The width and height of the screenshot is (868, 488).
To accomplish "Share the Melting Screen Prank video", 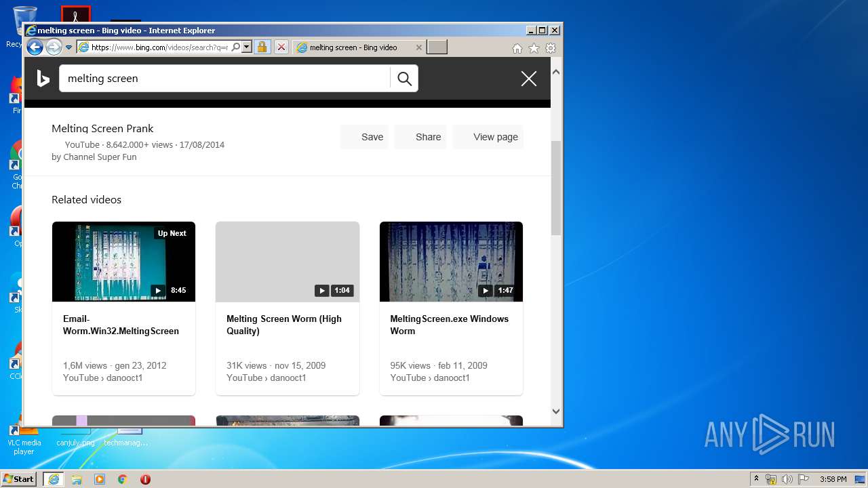I will (420, 137).
